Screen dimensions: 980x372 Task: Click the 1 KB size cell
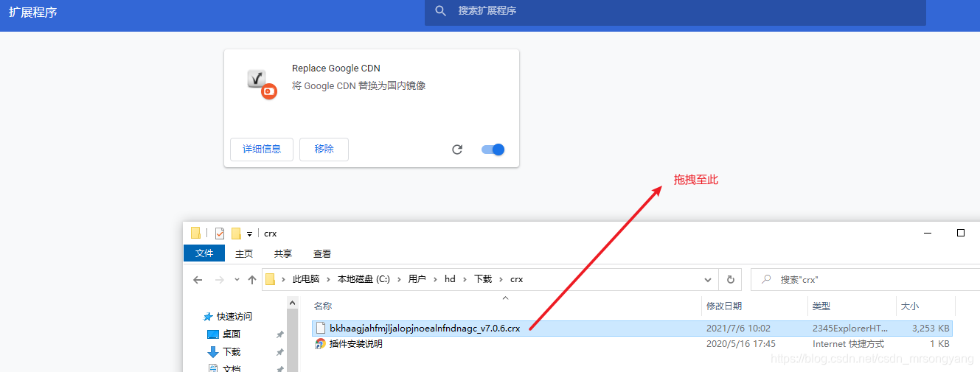point(939,344)
